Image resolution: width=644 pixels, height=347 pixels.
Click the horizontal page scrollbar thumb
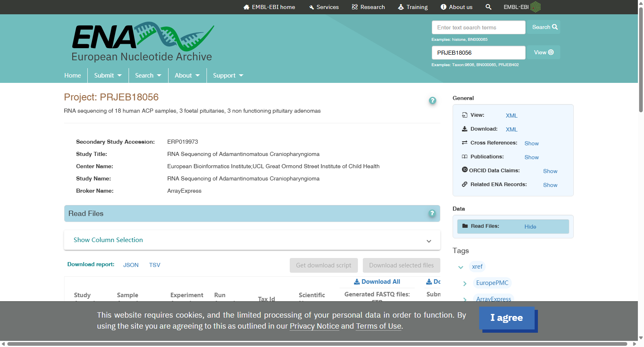(317, 344)
